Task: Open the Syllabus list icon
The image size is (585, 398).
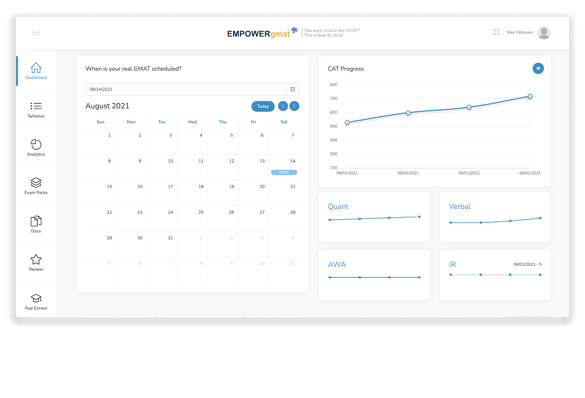Action: [36, 106]
